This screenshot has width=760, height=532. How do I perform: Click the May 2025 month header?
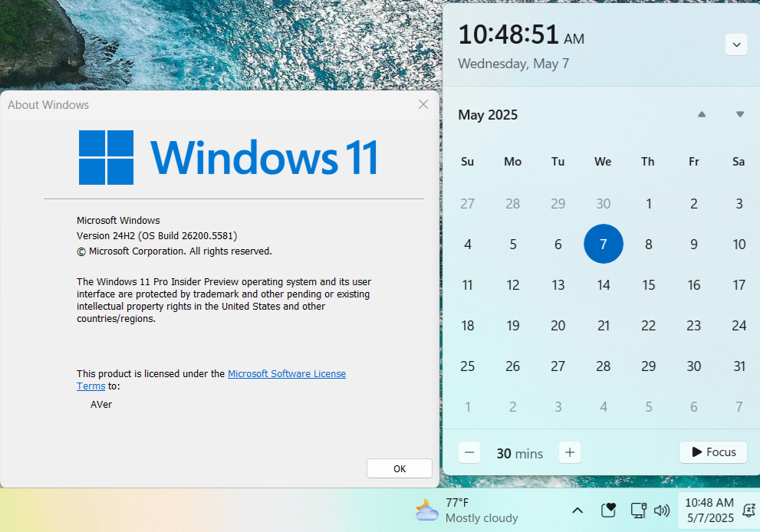coord(488,115)
